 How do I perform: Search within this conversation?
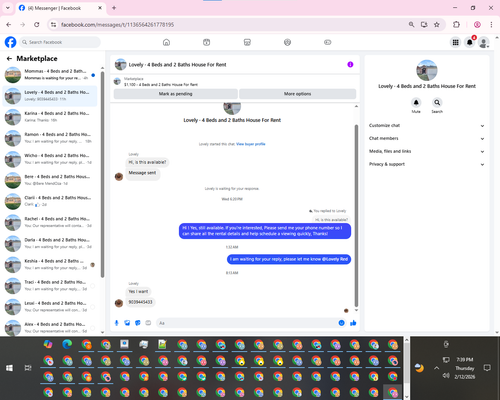tap(437, 102)
